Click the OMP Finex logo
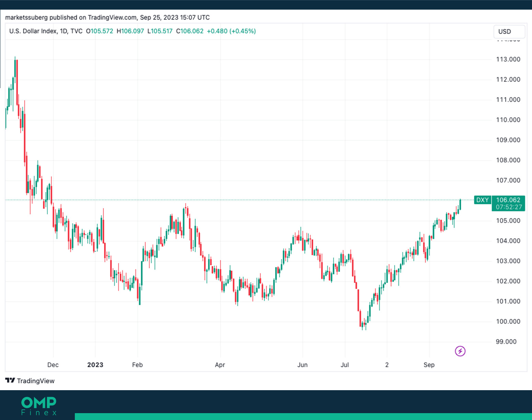The height and width of the screenshot is (420, 532). (x=39, y=406)
